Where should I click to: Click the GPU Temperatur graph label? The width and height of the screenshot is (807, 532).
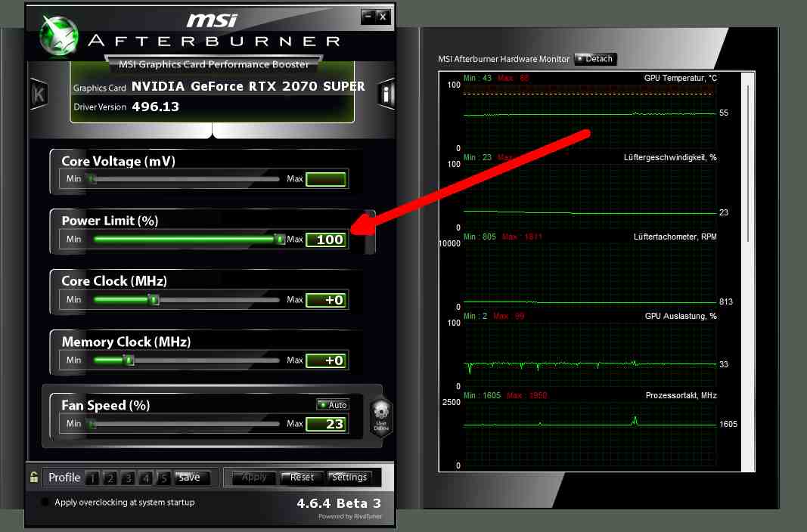point(681,78)
